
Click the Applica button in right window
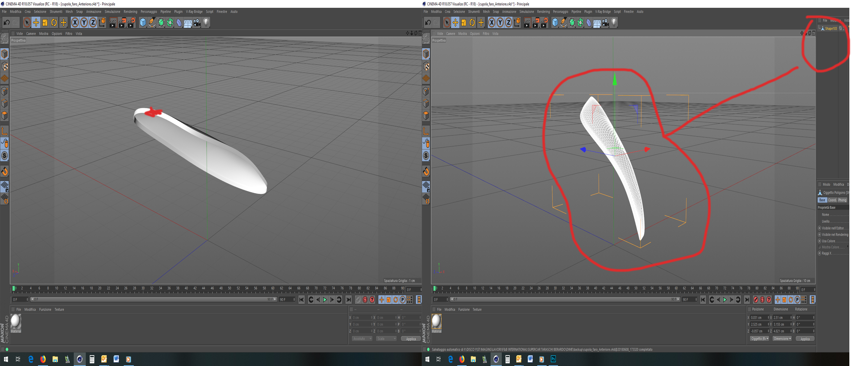[x=805, y=339]
